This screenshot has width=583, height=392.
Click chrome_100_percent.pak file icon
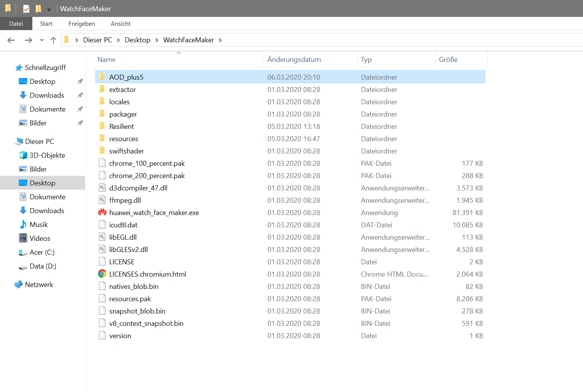pos(102,163)
